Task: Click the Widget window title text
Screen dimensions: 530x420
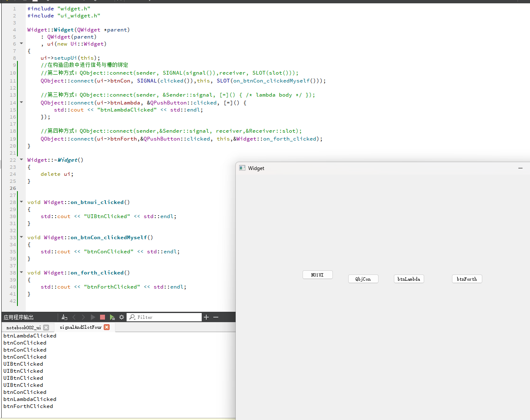Action: point(256,168)
